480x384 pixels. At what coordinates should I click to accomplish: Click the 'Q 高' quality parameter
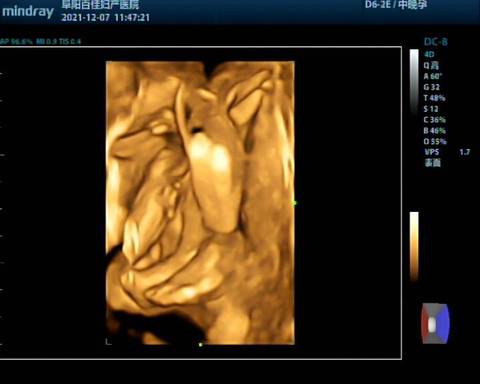431,65
